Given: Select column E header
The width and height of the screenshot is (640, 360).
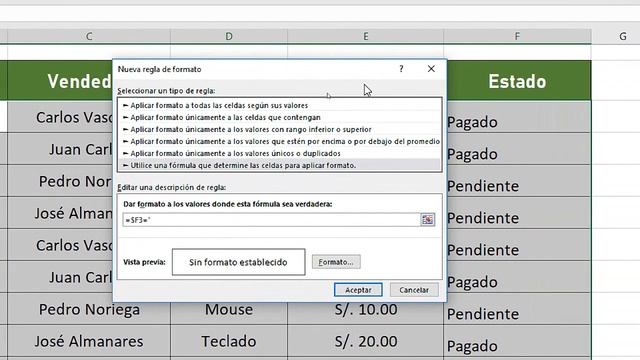Looking at the screenshot, I should tap(366, 36).
